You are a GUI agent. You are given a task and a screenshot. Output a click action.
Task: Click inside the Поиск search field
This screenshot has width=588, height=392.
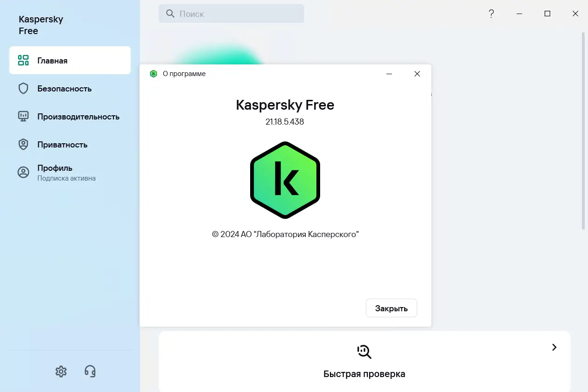231,14
